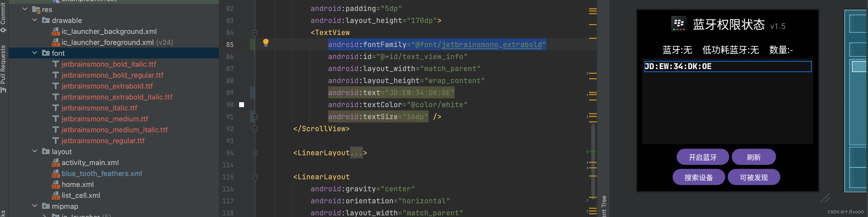This screenshot has height=217, width=868.
Task: Select jetbrainsmono_bold_italic.ttf font file
Action: [109, 64]
